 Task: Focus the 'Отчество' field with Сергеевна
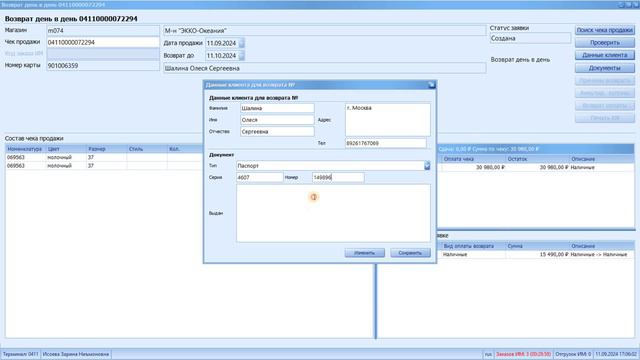point(277,132)
